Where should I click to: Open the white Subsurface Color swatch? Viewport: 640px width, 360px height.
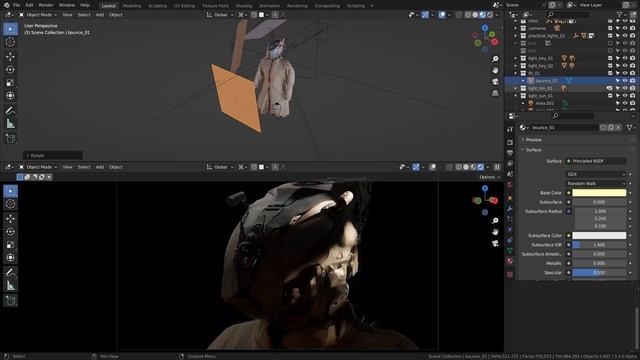[x=599, y=236]
